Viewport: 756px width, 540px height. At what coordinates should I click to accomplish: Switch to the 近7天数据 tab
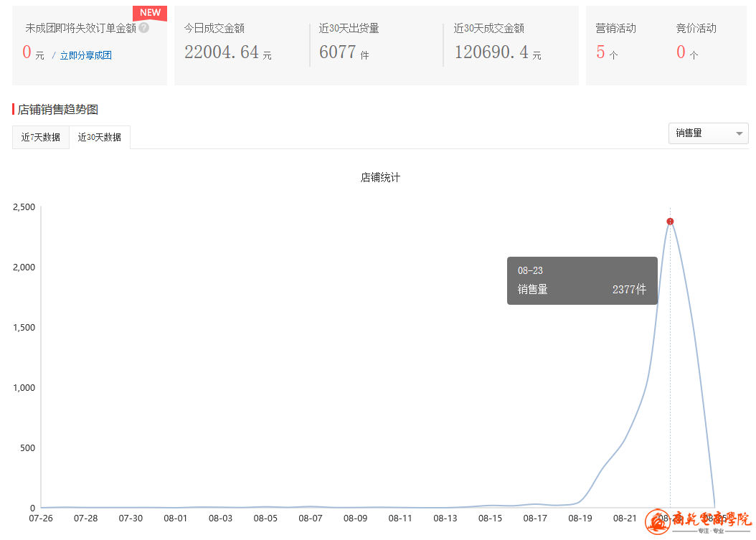tap(41, 137)
